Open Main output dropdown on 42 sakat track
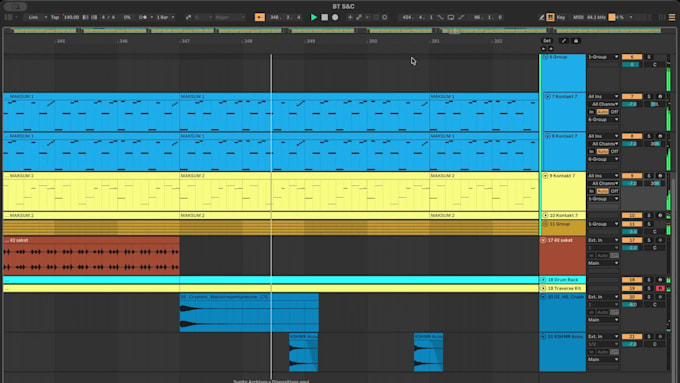Viewport: 680px width, 383px height. 603,263
